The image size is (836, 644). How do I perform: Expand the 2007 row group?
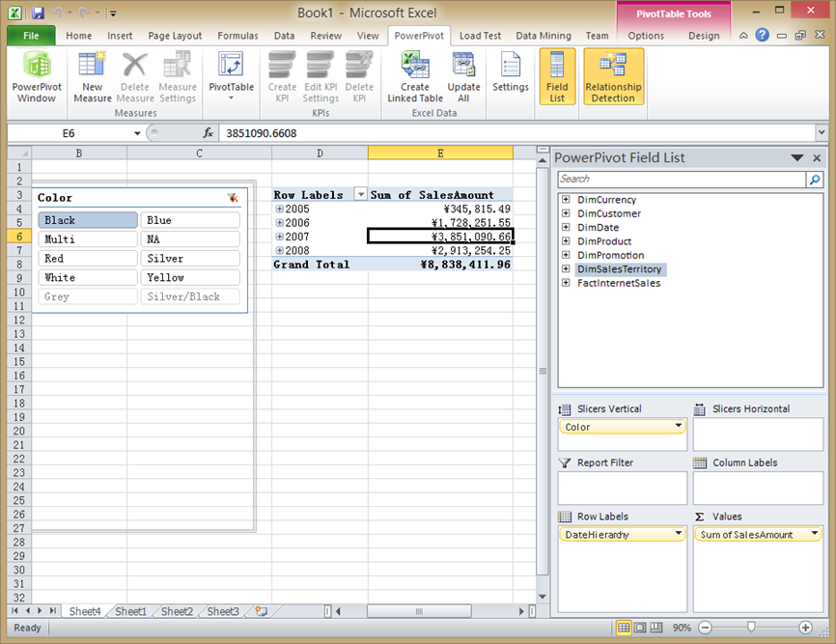[x=282, y=236]
